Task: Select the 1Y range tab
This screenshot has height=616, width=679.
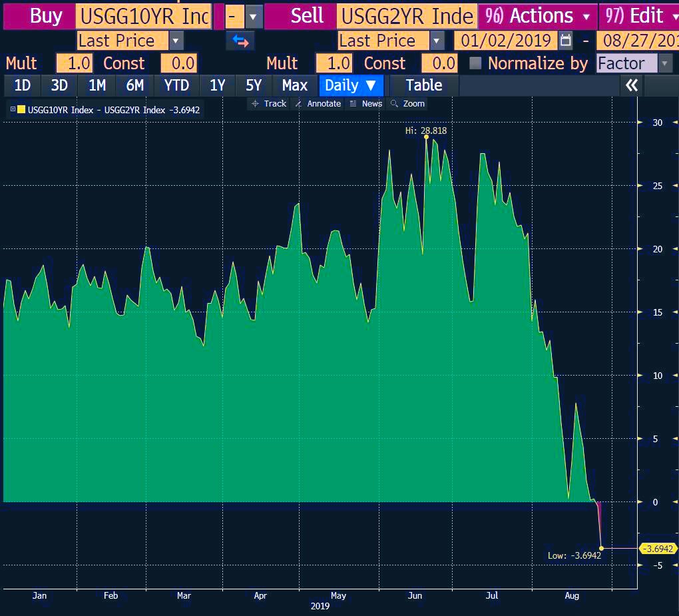Action: coord(218,85)
